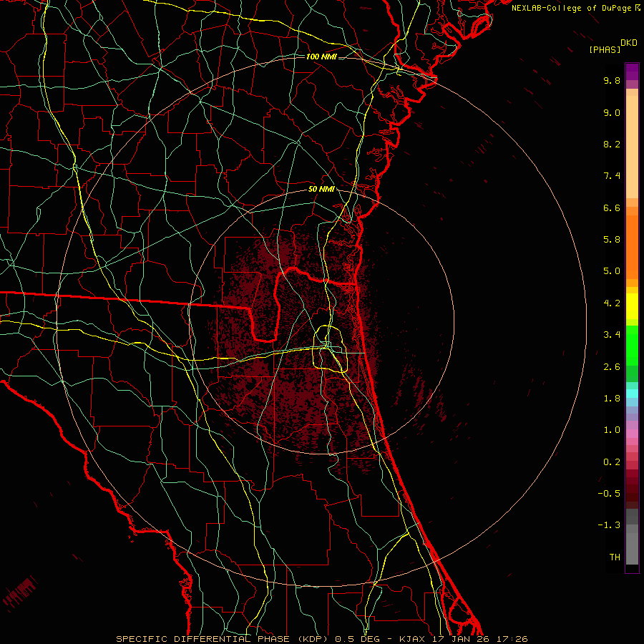Click the bright green swatch on the color bar
This screenshot has width=644, height=644.
point(632,344)
